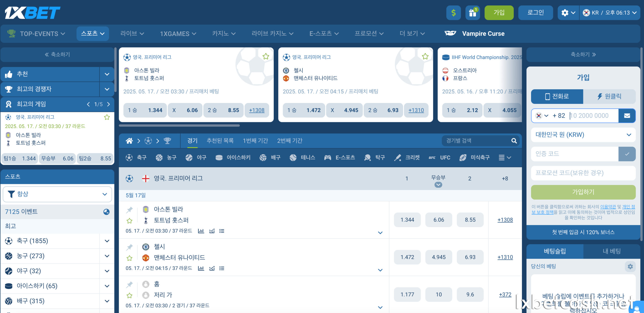644x313 pixels.
Task: Open the 라이브 menu
Action: coord(132,33)
